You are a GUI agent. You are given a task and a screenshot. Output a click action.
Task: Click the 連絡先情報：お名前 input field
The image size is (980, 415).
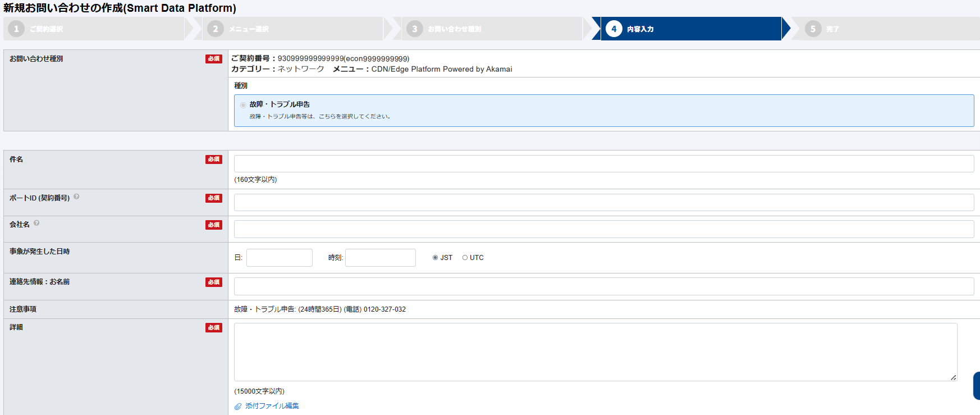pyautogui.click(x=603, y=286)
